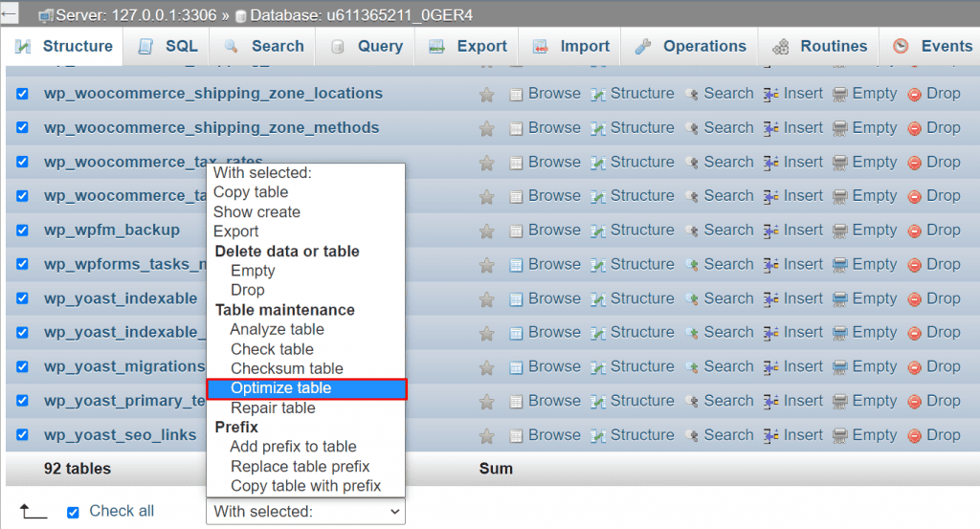Viewport: 980px width, 529px height.
Task: Uncheck the wp_yoast_seo_links checkbox
Action: (x=23, y=435)
